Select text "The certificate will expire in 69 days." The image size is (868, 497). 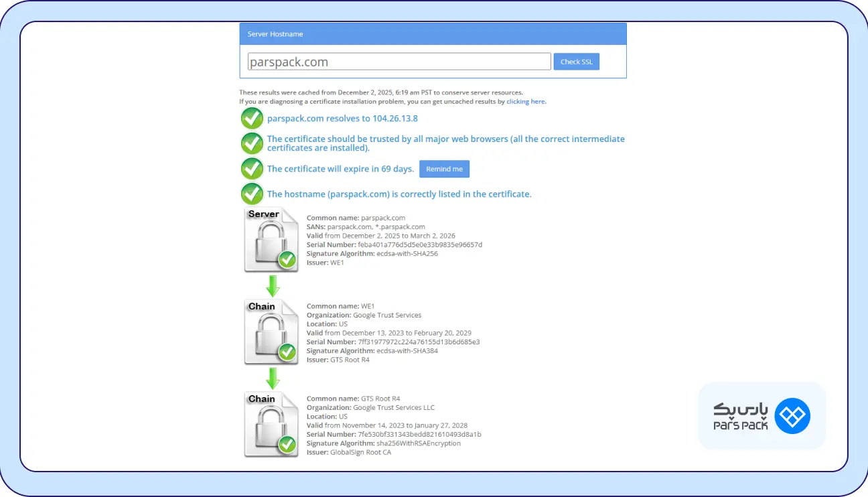tap(340, 169)
